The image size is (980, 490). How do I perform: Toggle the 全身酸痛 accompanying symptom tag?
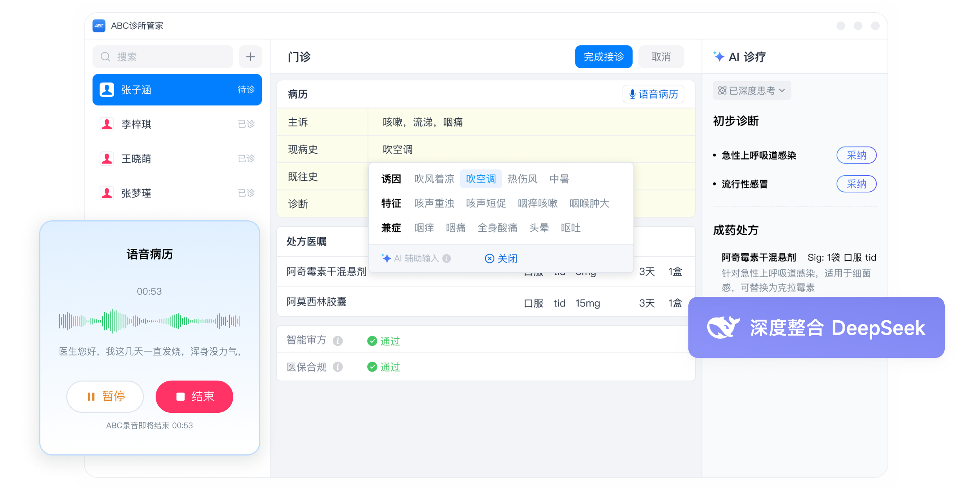pyautogui.click(x=497, y=228)
